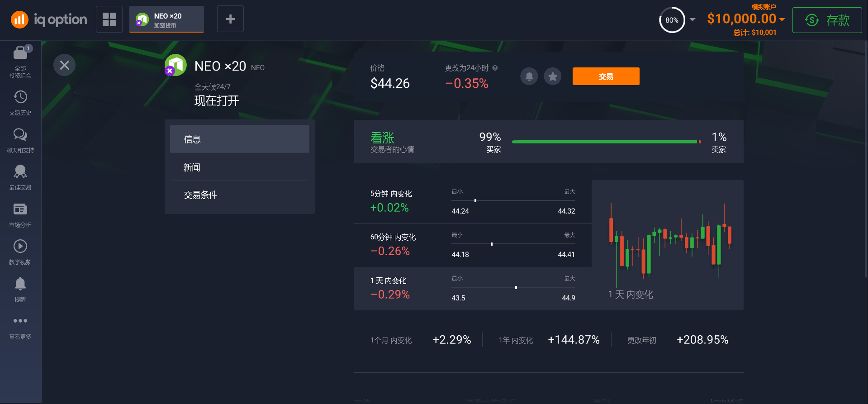The height and width of the screenshot is (404, 868).
Task: Click the help question mark near 更改为24小时
Action: click(495, 68)
